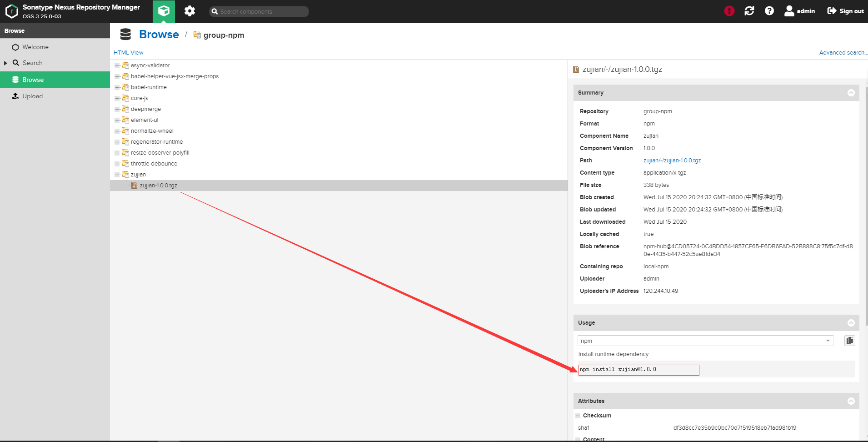Open Server administration gear icon
Screen dimensions: 868x442
190,11
